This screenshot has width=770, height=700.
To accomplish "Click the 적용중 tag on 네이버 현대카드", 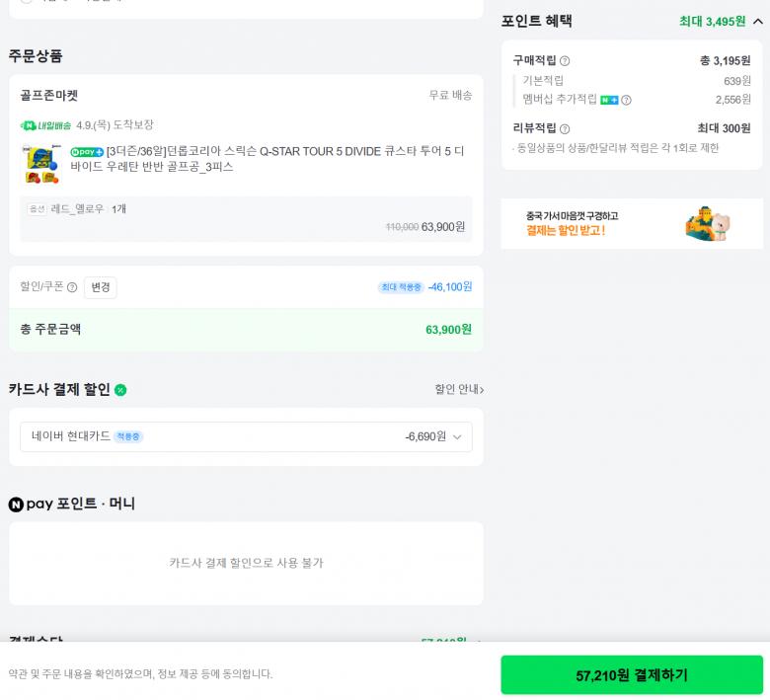I will tap(128, 436).
